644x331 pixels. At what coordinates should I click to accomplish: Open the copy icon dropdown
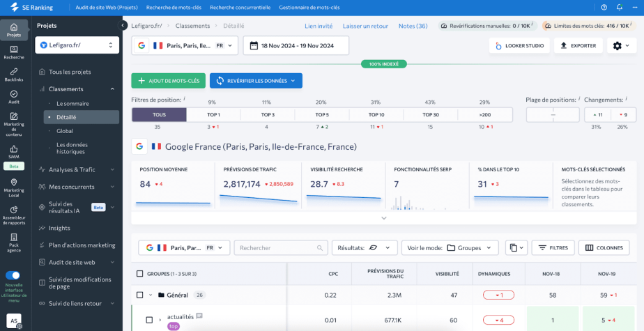(516, 247)
